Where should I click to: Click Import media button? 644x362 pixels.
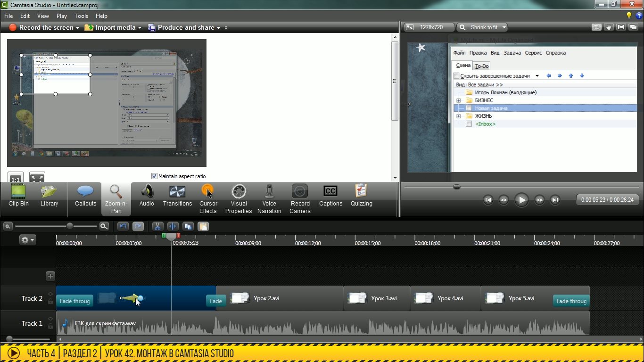(110, 28)
